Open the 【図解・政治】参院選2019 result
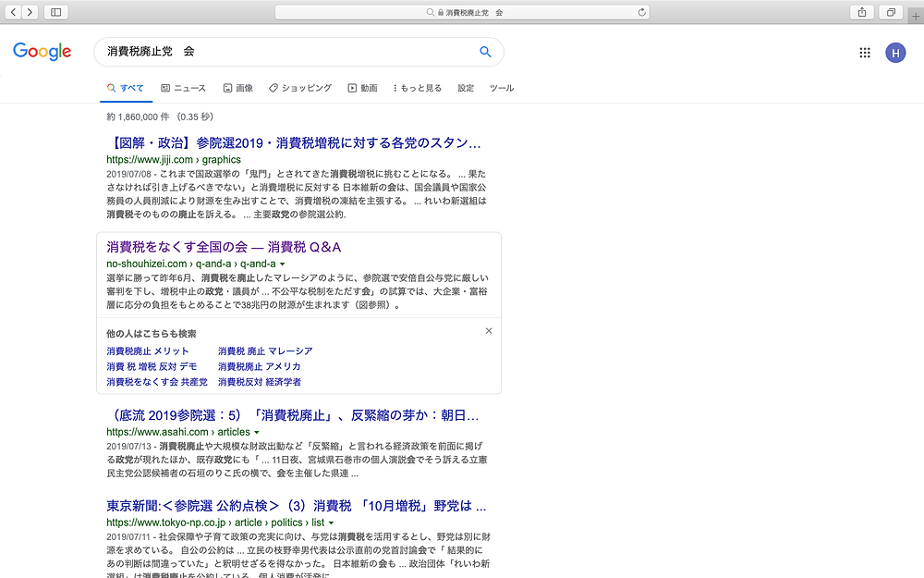Image resolution: width=924 pixels, height=578 pixels. tap(294, 142)
